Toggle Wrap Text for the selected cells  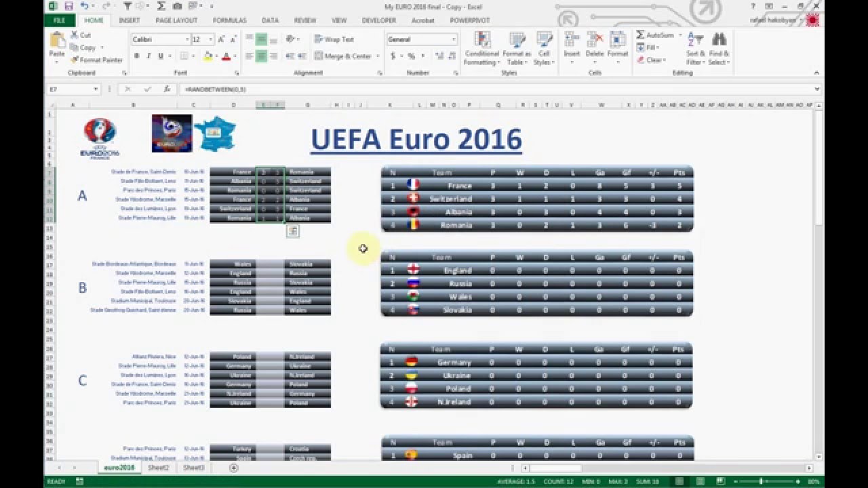tap(334, 39)
